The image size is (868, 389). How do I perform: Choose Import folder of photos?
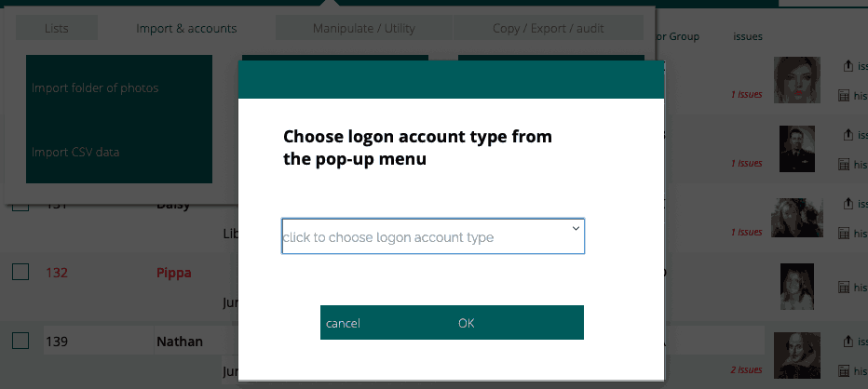click(x=95, y=88)
